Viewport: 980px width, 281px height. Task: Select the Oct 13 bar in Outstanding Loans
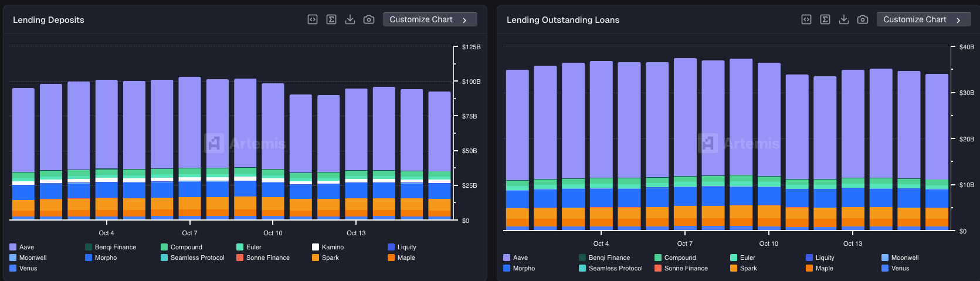pos(853,150)
